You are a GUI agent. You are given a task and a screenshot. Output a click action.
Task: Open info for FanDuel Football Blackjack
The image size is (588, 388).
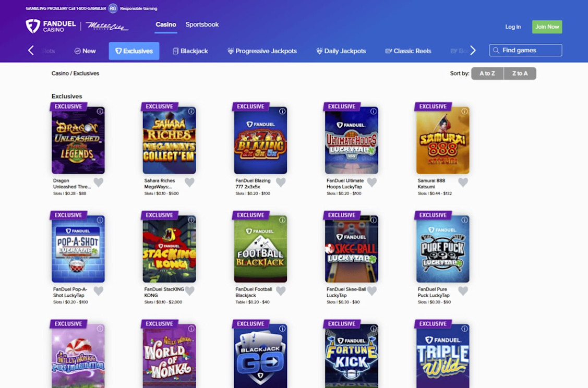pyautogui.click(x=282, y=220)
